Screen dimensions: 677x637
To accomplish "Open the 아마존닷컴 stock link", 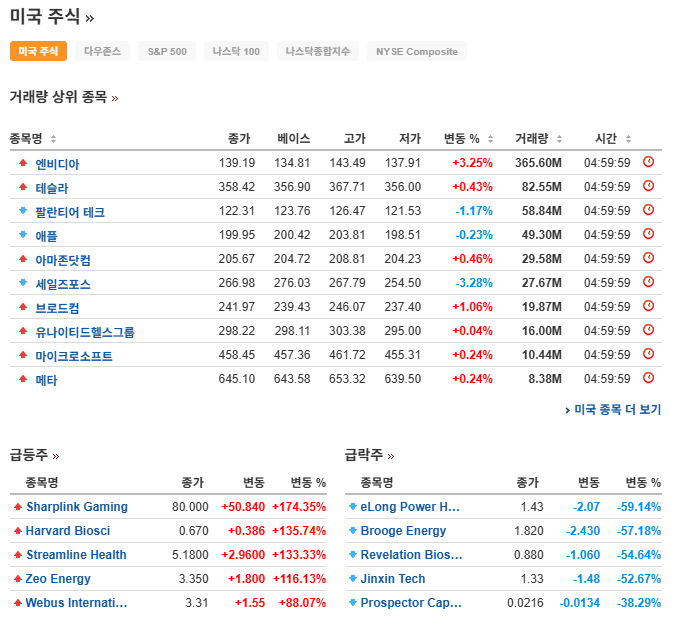I will (63, 260).
